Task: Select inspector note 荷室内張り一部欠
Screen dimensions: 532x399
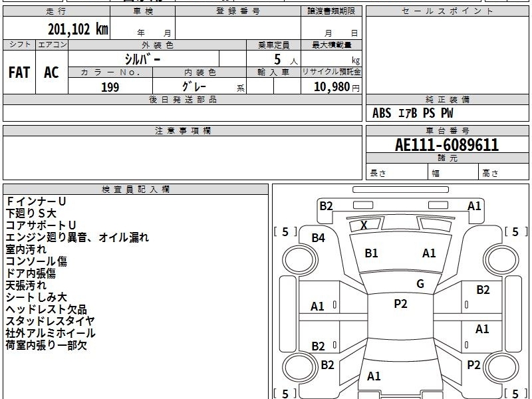Action: [46, 345]
